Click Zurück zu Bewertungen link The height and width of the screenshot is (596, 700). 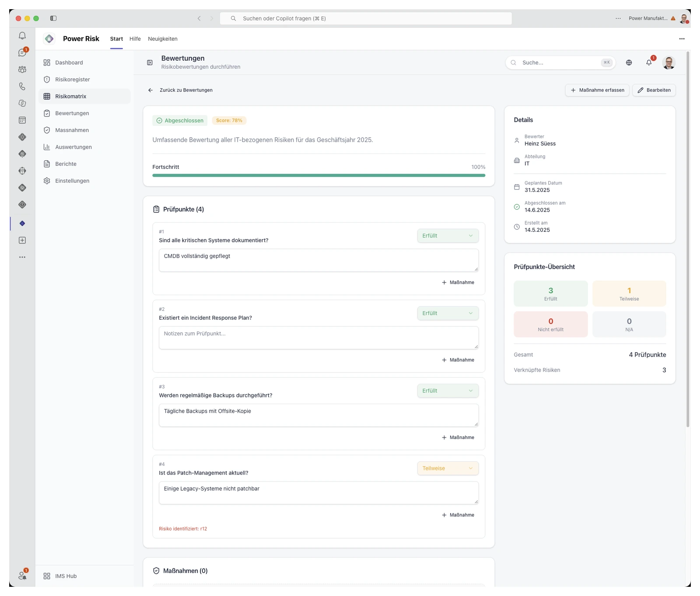tap(186, 90)
